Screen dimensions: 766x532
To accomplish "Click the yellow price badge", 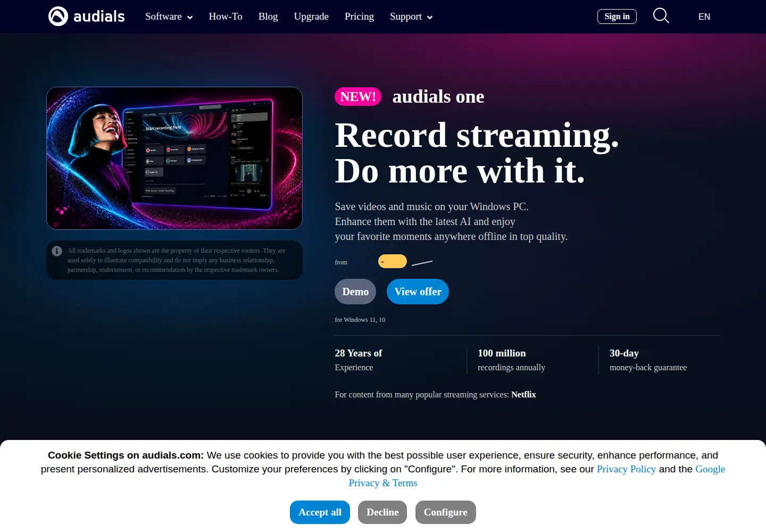I will tap(393, 261).
